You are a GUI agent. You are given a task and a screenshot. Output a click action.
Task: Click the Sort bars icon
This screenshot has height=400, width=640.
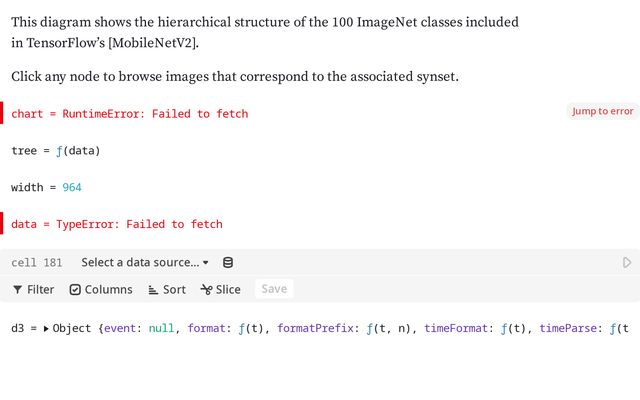pyautogui.click(x=153, y=290)
